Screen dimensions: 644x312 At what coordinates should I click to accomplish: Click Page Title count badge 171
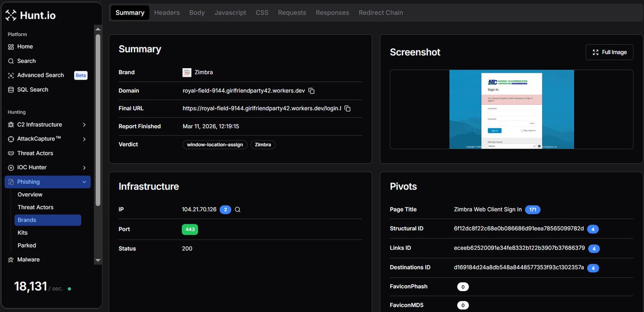click(x=532, y=209)
